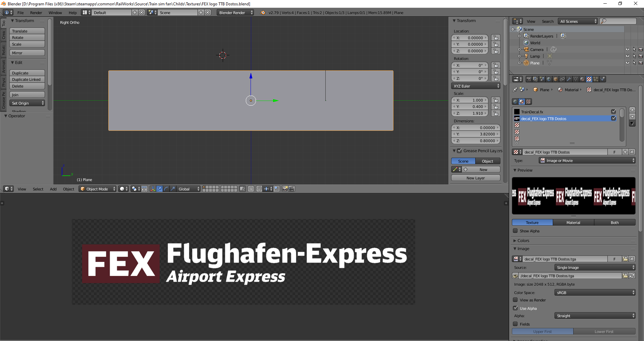
Task: Open the XYZ Euler rotation mode dropdown
Action: 476,86
